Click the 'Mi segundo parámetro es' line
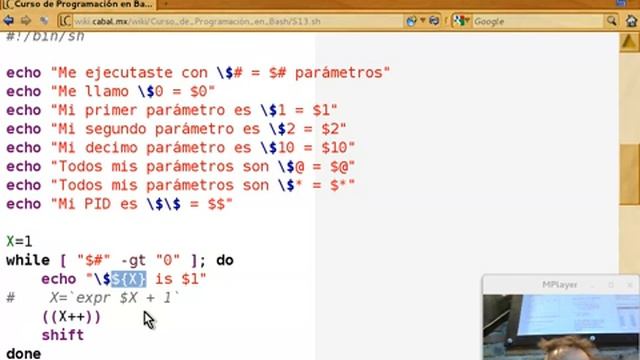This screenshot has width=640, height=360. click(176, 129)
